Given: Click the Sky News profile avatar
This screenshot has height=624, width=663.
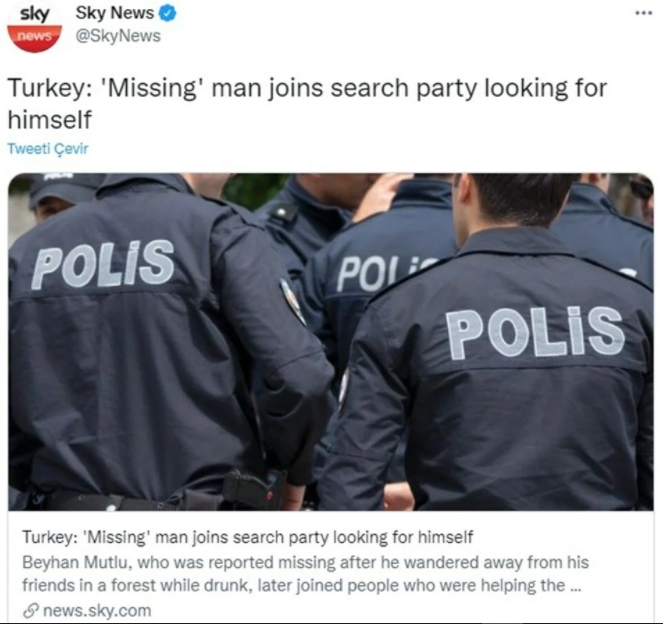Looking at the screenshot, I should [x=34, y=27].
